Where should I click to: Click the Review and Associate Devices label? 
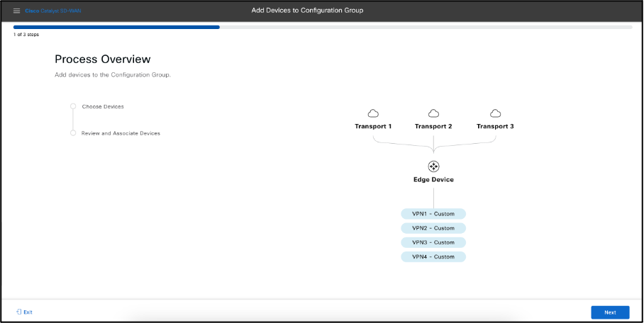(x=121, y=133)
